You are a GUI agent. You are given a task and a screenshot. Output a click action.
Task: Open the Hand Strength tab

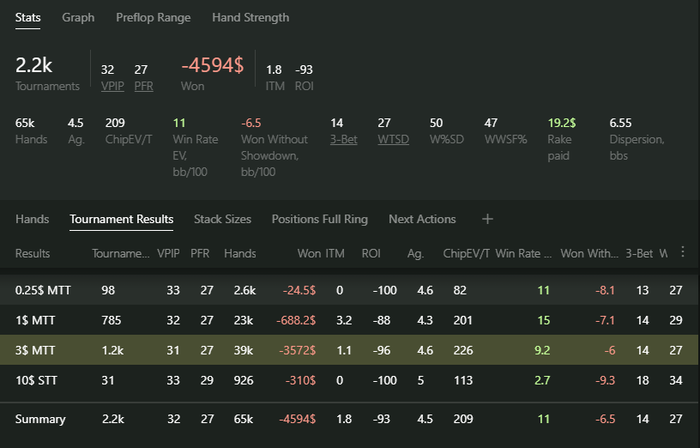pos(250,17)
